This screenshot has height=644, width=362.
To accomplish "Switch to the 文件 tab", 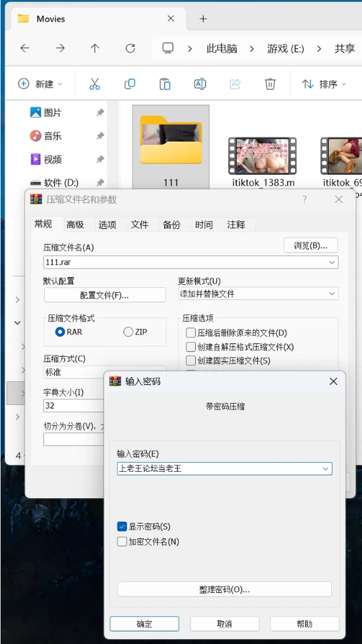I will 140,225.
